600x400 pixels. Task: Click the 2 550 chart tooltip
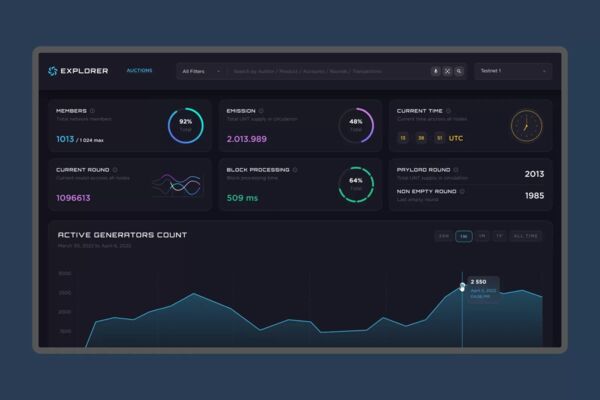click(x=484, y=289)
